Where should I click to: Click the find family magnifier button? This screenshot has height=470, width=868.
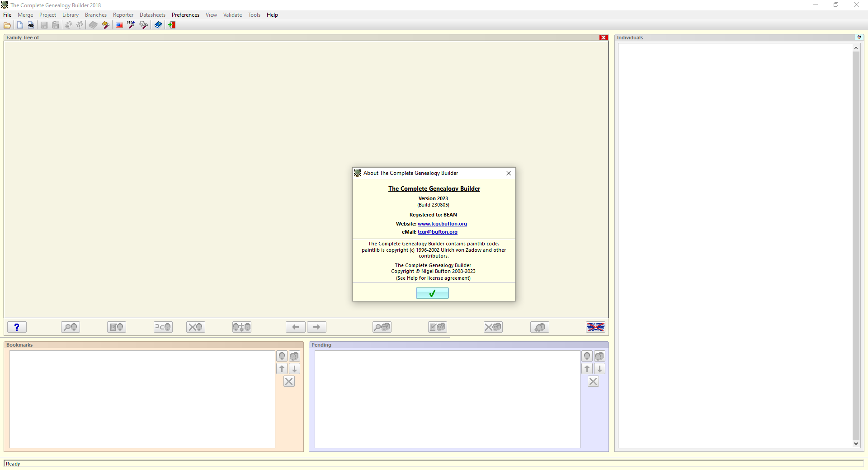pyautogui.click(x=382, y=327)
